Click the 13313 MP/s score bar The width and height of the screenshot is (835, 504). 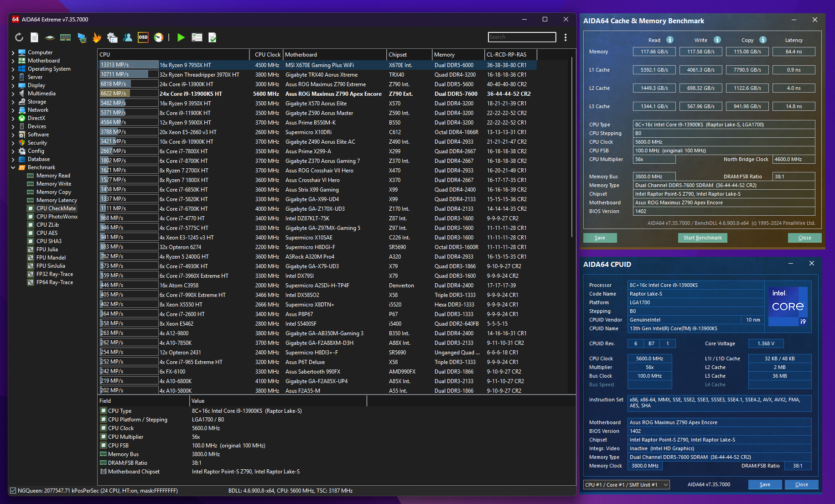tap(129, 65)
